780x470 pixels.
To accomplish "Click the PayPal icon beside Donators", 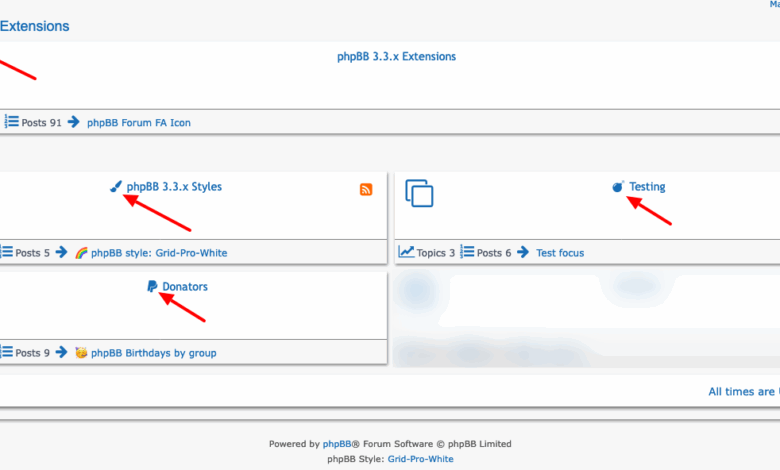I will [151, 287].
